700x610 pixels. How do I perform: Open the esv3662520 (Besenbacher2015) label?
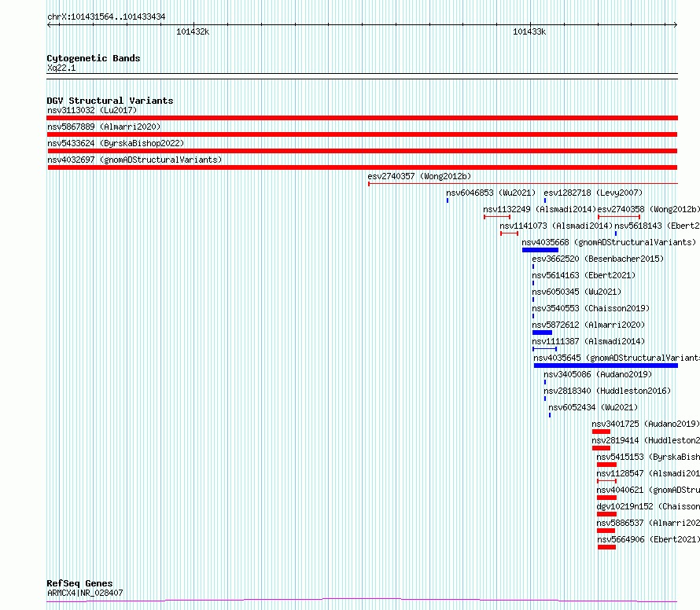pos(598,259)
